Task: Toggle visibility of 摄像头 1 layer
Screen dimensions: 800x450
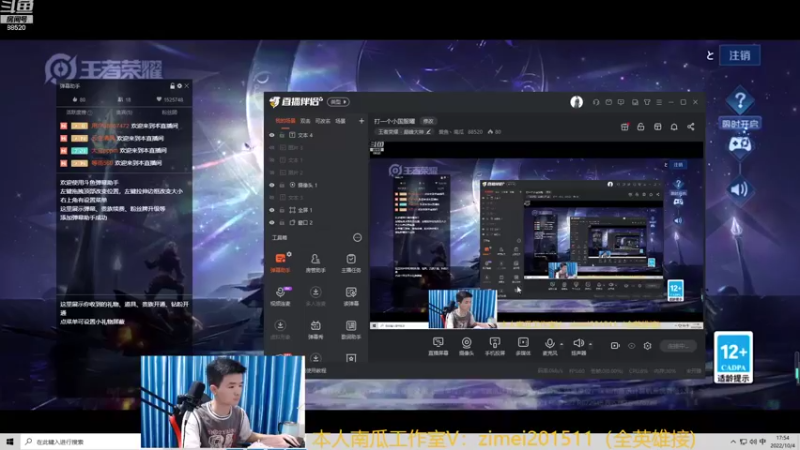Action: [272, 185]
